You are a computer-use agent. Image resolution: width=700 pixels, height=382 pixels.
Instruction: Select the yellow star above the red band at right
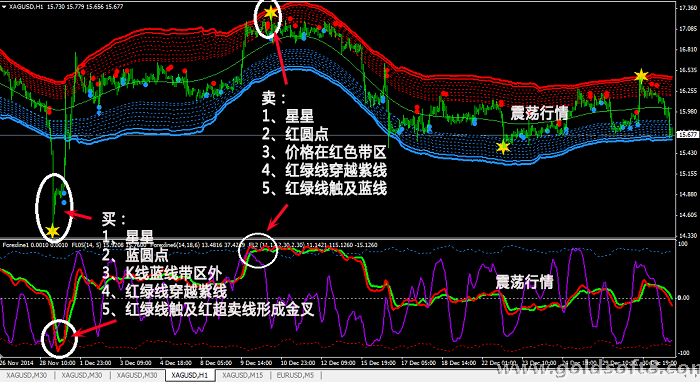(641, 75)
